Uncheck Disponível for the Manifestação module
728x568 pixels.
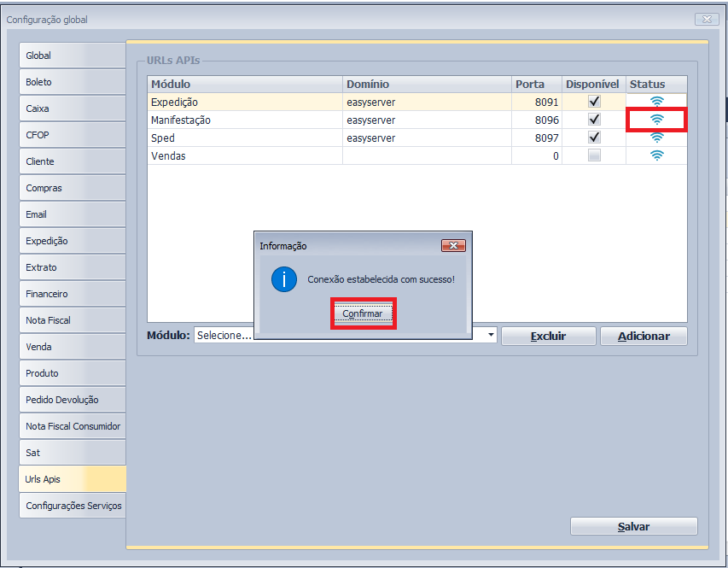tap(594, 120)
